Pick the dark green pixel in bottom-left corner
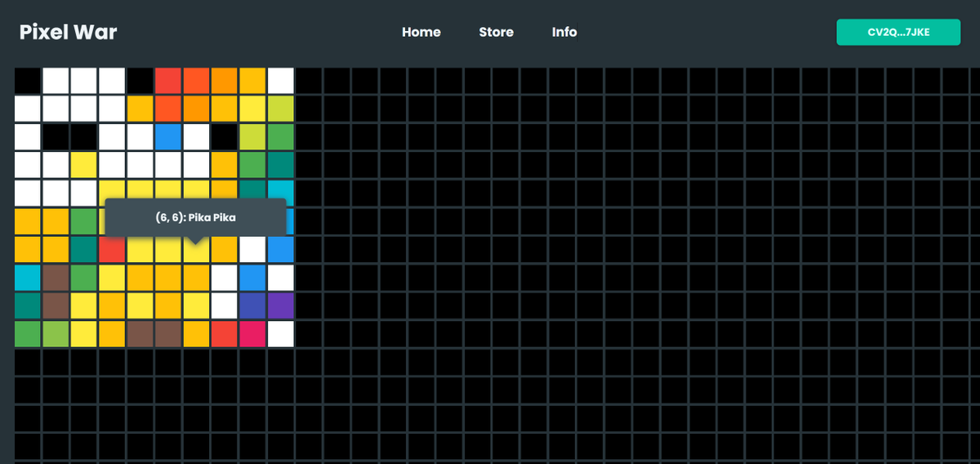The image size is (980, 464). coord(27,333)
